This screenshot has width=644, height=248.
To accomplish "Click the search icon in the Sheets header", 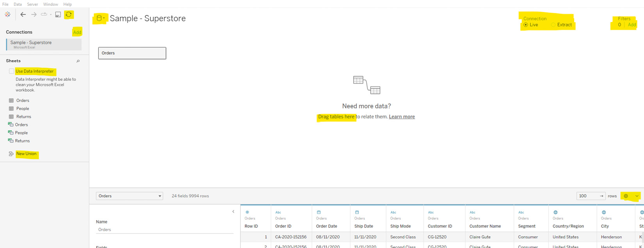I will (78, 61).
